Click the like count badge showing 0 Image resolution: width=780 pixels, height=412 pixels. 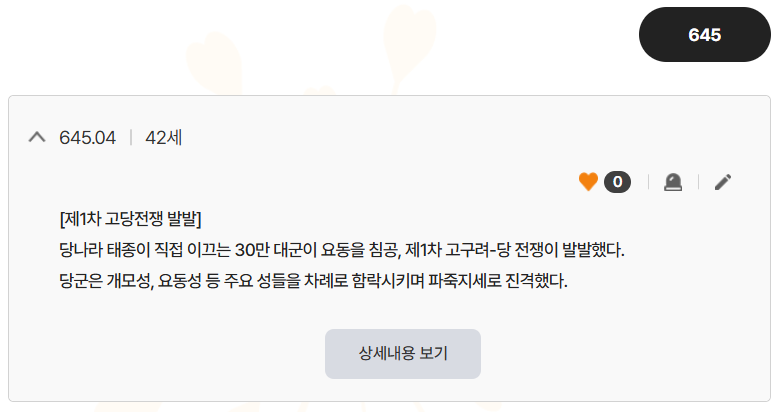point(617,182)
